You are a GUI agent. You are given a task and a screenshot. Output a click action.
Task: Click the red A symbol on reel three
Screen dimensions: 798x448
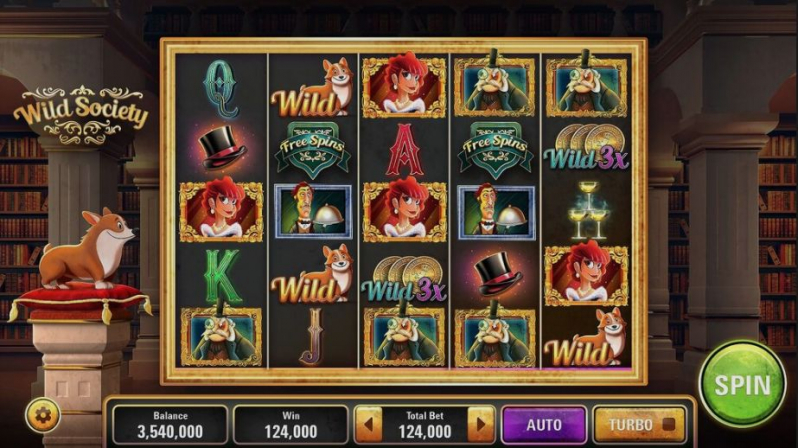tap(404, 149)
